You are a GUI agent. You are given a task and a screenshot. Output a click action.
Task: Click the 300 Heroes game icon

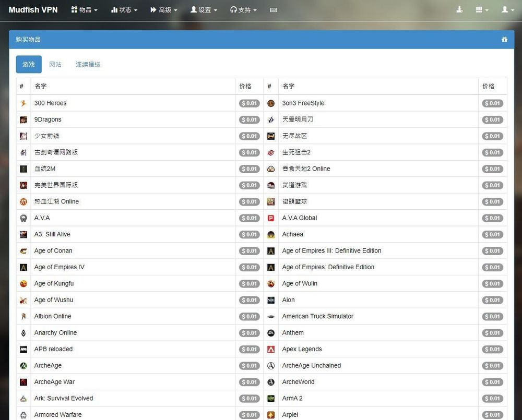click(x=23, y=103)
